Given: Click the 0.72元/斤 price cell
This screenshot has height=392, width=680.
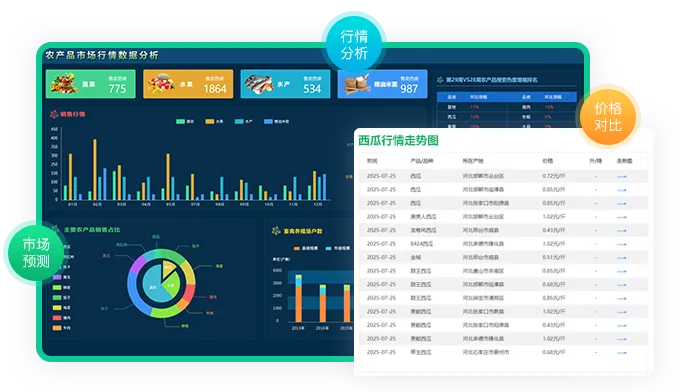Looking at the screenshot, I should click(553, 176).
